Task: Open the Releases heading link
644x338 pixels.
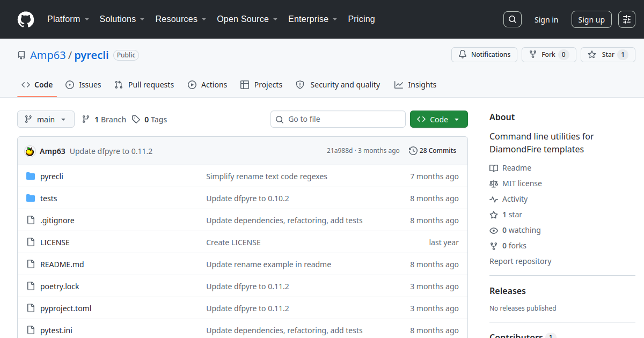Action: pos(508,291)
